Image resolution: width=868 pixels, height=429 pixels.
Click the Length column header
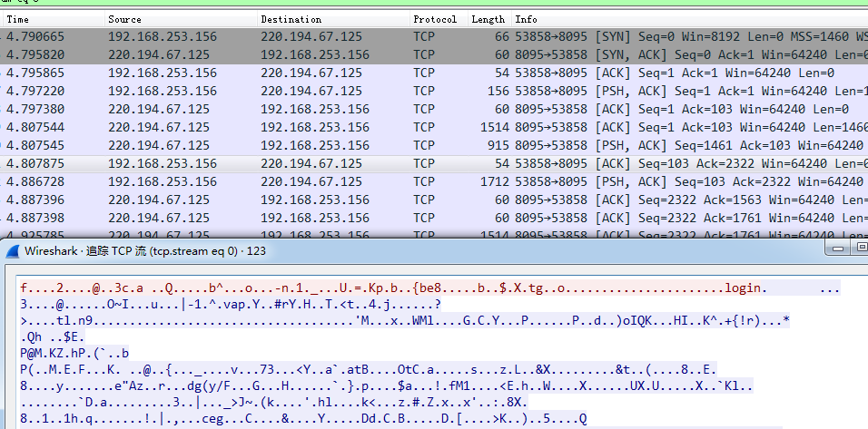click(488, 19)
